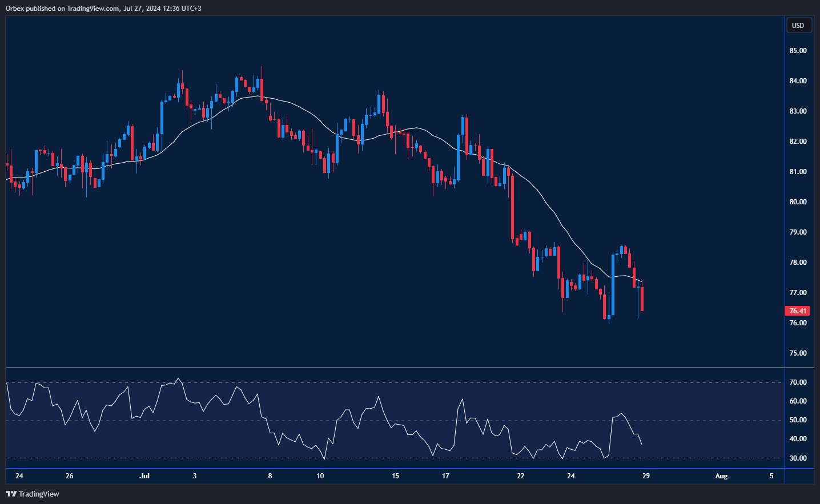
Task: Click the 15 date label on the time axis
Action: pyautogui.click(x=395, y=476)
